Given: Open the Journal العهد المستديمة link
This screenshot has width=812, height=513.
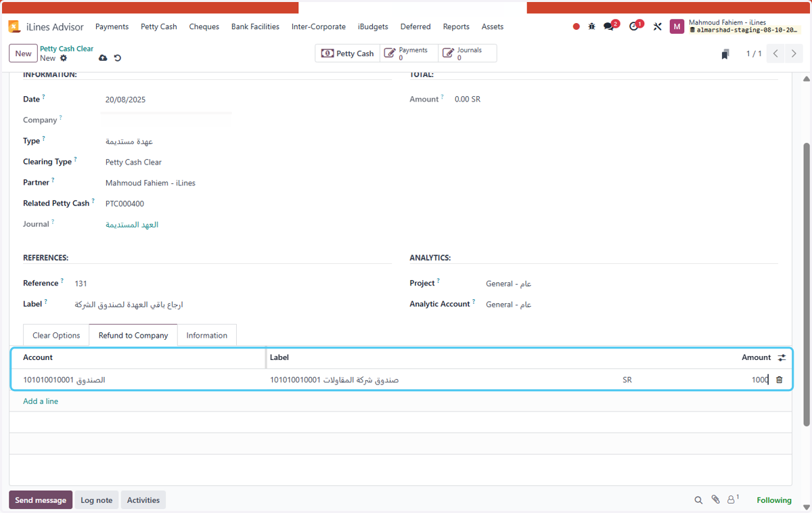Looking at the screenshot, I should click(x=132, y=225).
